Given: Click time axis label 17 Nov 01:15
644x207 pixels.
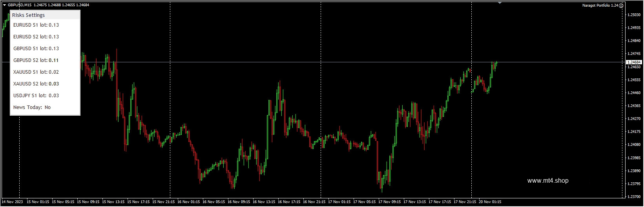Looking at the screenshot, I should pyautogui.click(x=339, y=202).
